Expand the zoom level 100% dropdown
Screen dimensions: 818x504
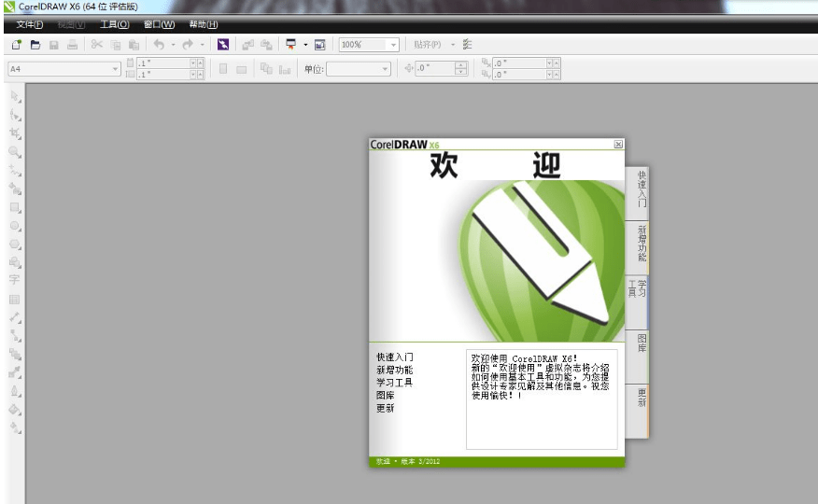click(394, 44)
